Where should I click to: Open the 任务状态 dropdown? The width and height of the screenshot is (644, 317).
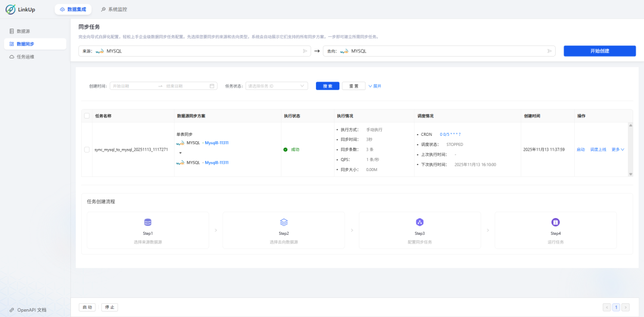277,86
